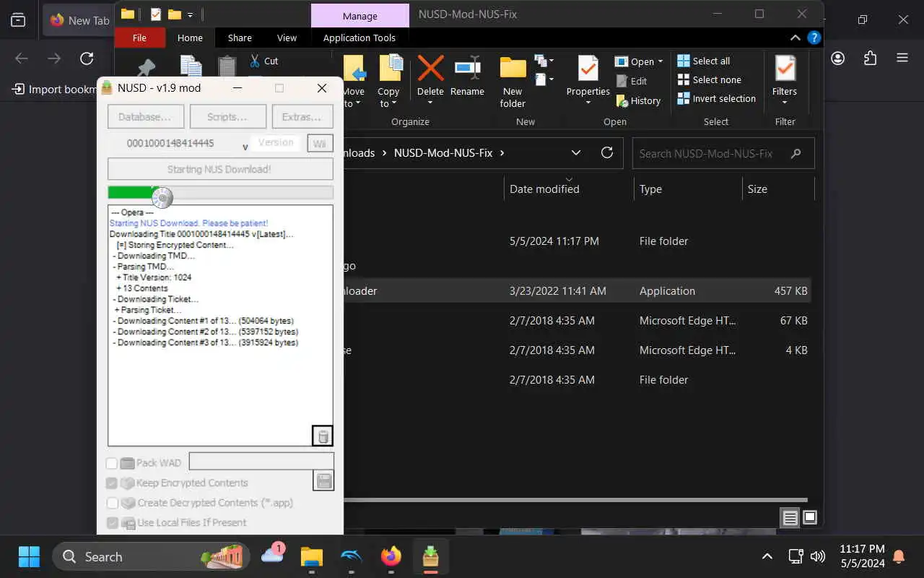Click the Extras... button in NUSD
This screenshot has width=924, height=578.
click(302, 116)
